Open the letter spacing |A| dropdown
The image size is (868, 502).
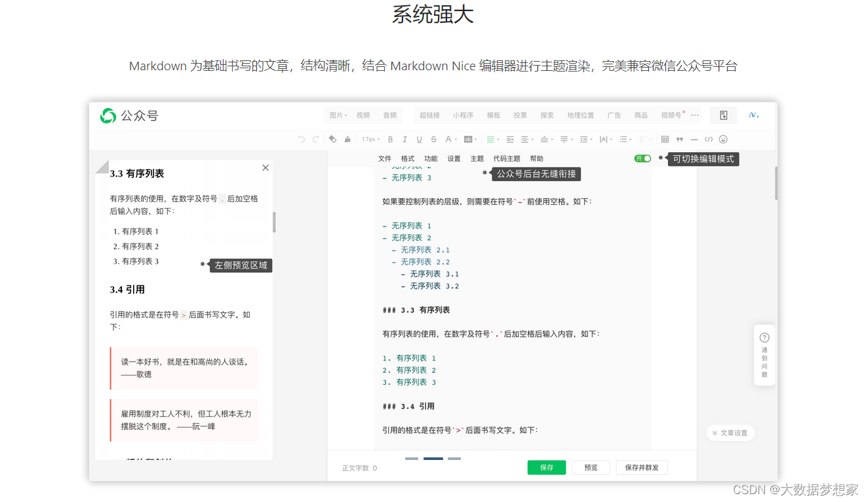[606, 139]
